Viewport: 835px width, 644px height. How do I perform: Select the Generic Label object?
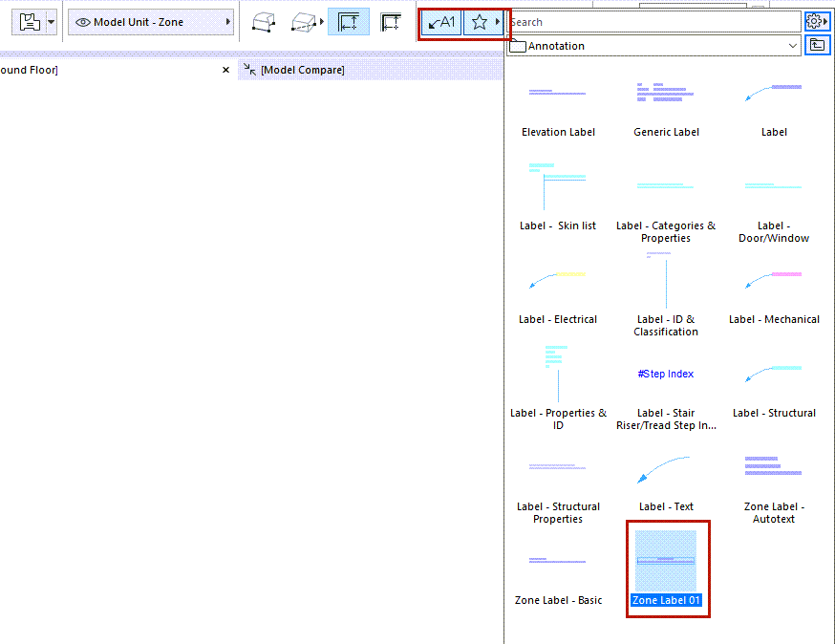666,109
